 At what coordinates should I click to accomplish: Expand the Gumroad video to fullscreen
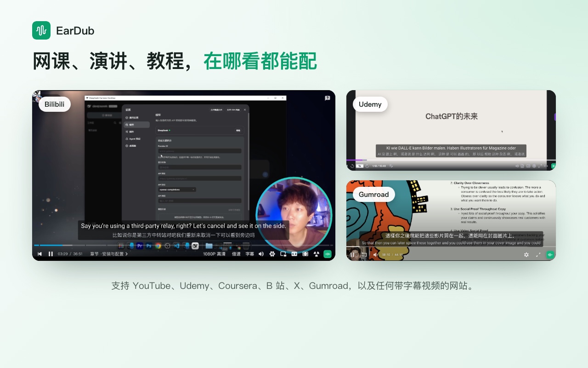pyautogui.click(x=538, y=254)
